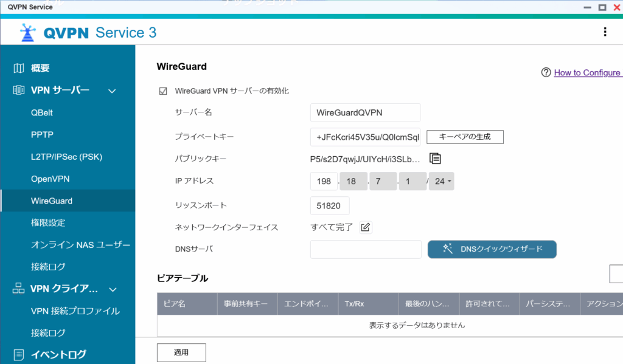Go to 権限設定 in the sidebar
This screenshot has height=364, width=623.
(x=48, y=223)
